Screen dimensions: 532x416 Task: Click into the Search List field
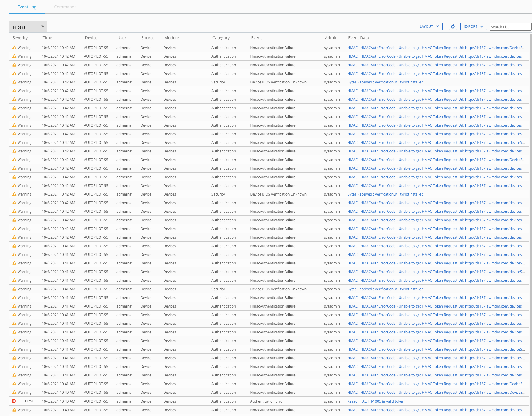pyautogui.click(x=510, y=27)
